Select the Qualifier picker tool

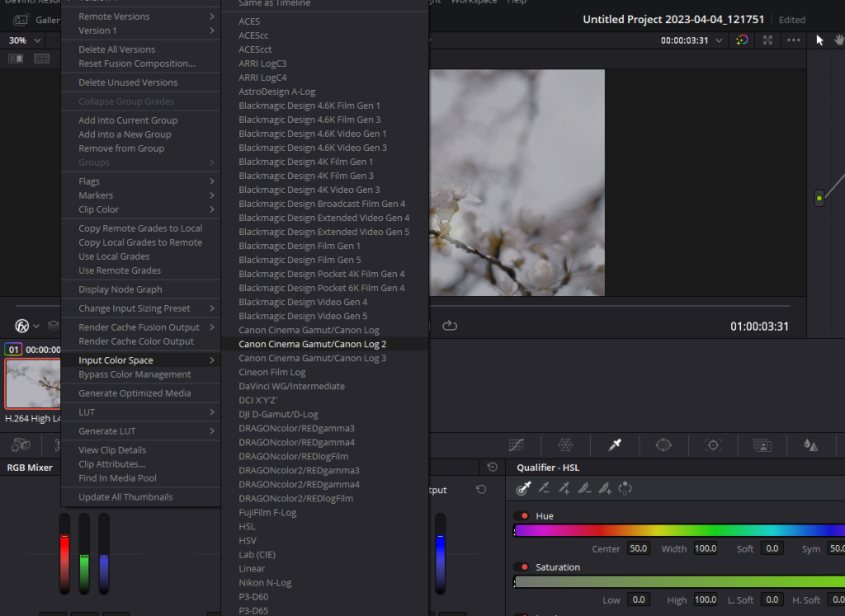pos(523,488)
